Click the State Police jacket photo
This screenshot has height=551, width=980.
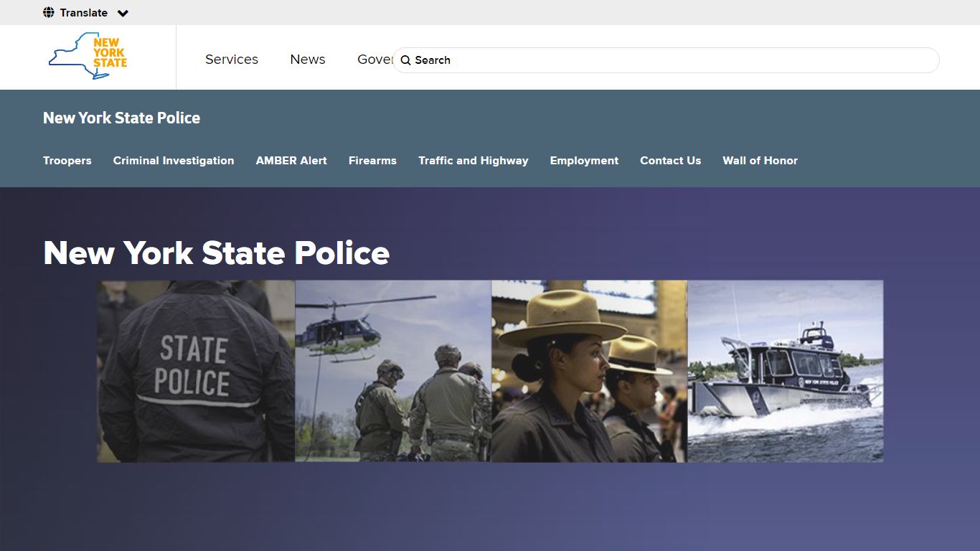[x=196, y=371]
